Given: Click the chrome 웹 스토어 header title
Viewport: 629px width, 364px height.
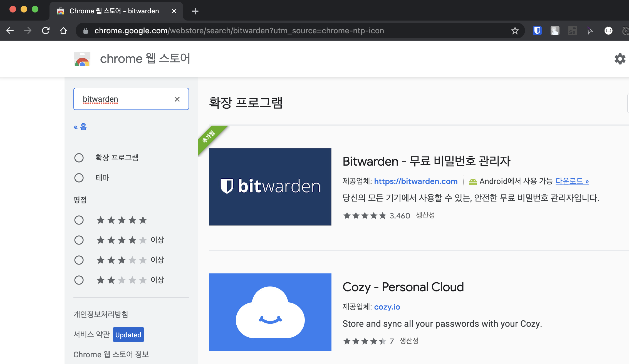Looking at the screenshot, I should (x=145, y=59).
